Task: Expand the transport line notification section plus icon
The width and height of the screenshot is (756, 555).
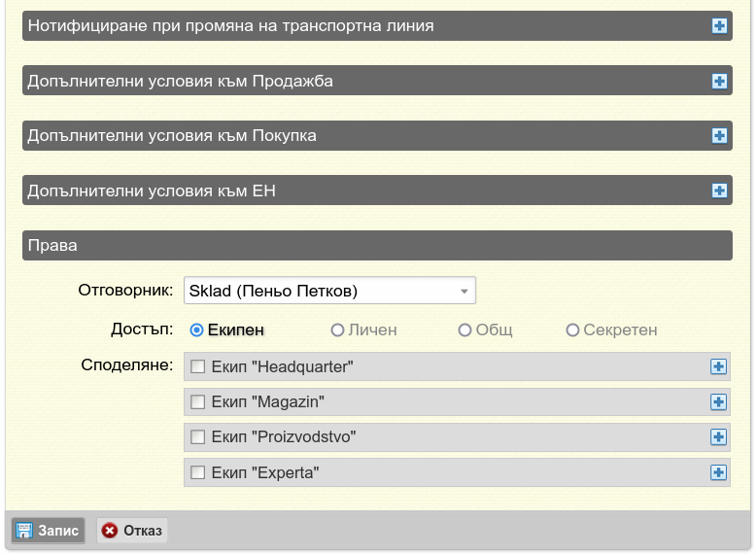Action: pos(719,26)
